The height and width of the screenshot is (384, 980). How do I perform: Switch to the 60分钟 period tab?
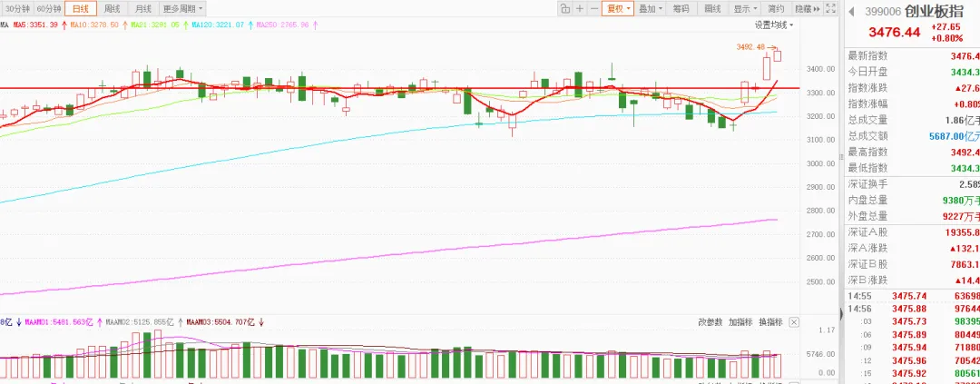(49, 9)
